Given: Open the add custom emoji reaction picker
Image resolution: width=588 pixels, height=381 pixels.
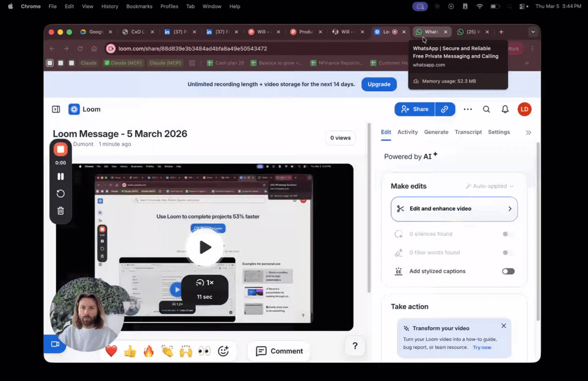Looking at the screenshot, I should [223, 351].
